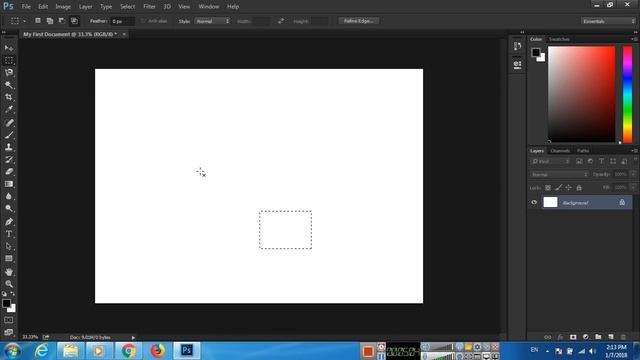Viewport: 640px width, 360px height.
Task: Select the Horizontal Type tool
Action: [9, 234]
